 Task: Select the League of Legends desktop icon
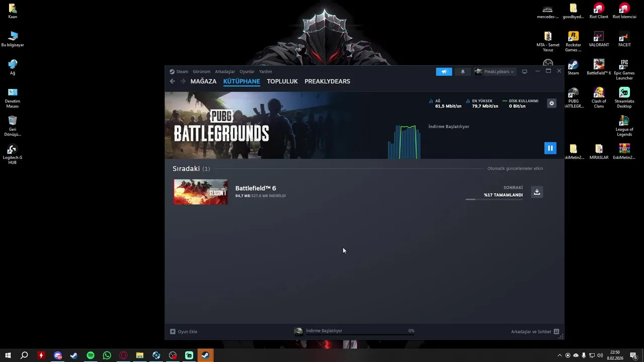624,126
